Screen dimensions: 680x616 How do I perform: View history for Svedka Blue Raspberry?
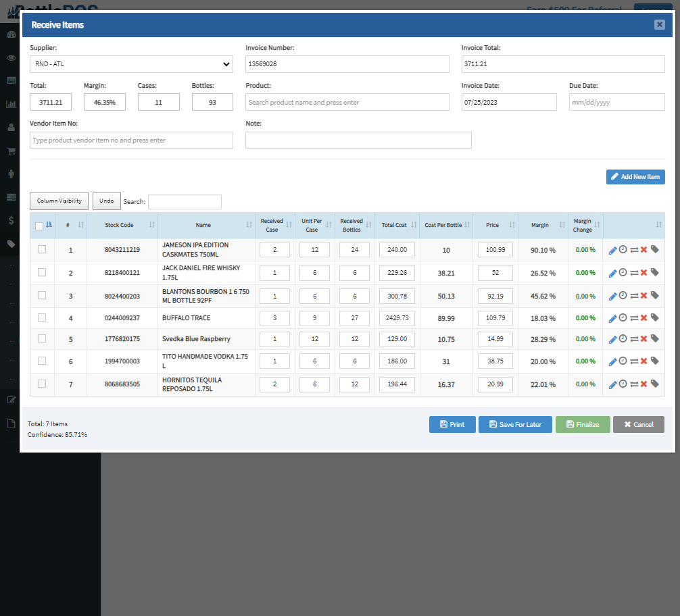622,338
